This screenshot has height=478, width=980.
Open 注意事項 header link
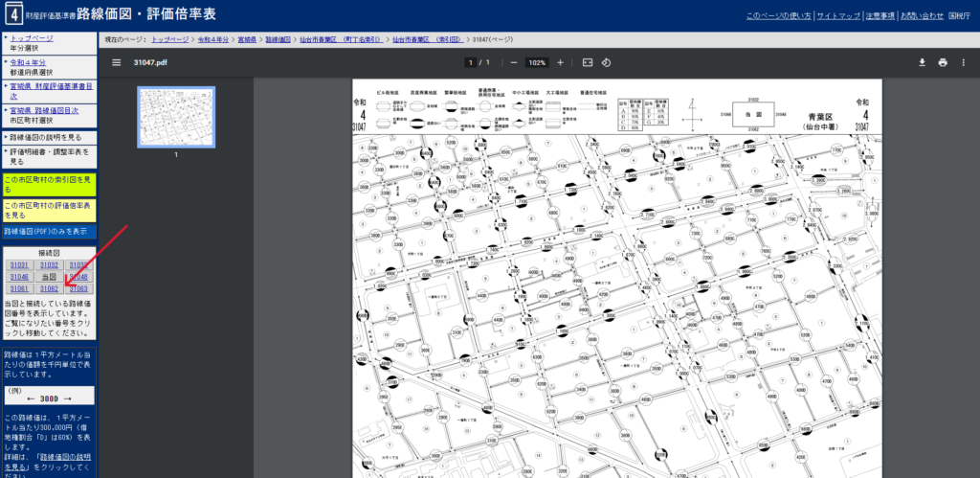(880, 16)
